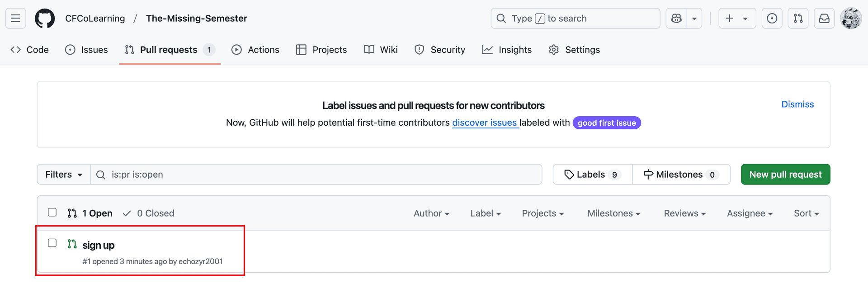Expand the Sort dropdown
Screen dimensions: 868x284
806,213
